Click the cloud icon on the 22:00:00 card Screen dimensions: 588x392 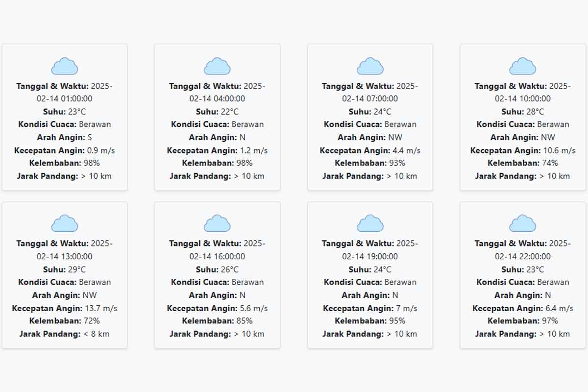pos(523,223)
